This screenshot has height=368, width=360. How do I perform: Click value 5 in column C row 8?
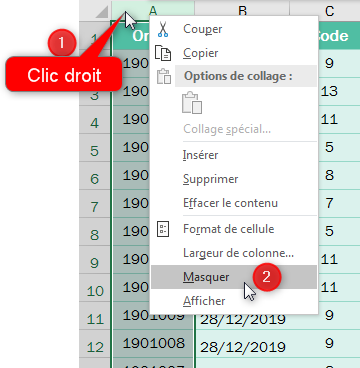click(x=329, y=231)
